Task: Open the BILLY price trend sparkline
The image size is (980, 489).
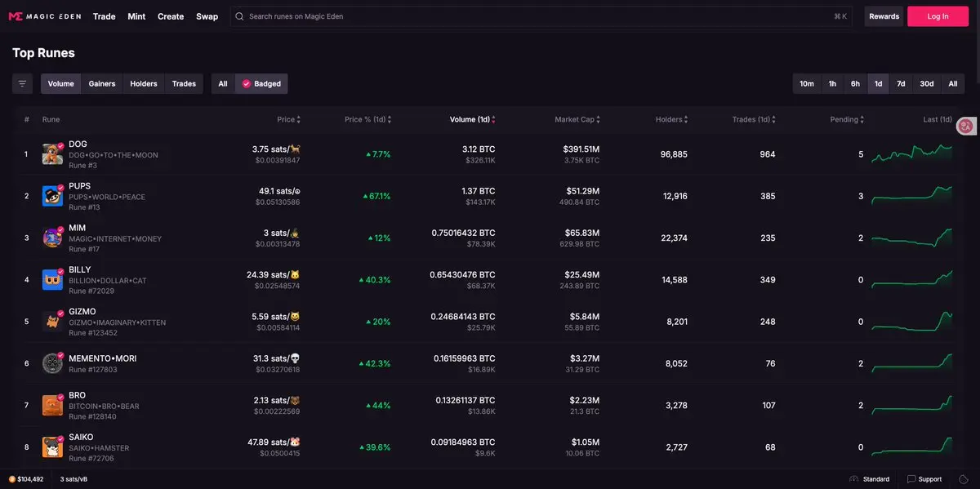Action: [911, 279]
